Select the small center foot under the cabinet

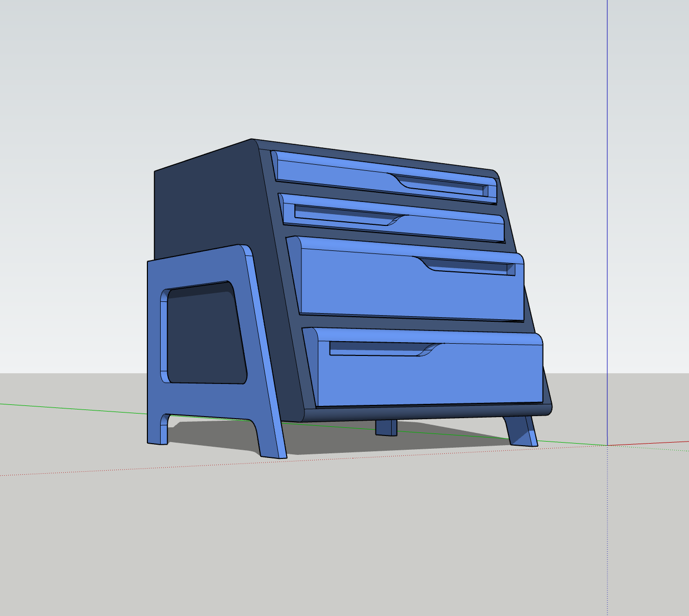coord(386,428)
